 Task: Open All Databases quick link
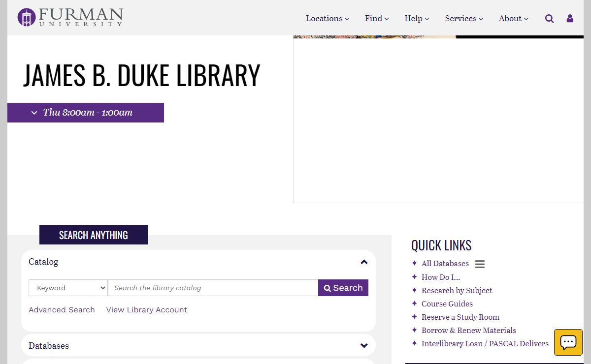[445, 264]
